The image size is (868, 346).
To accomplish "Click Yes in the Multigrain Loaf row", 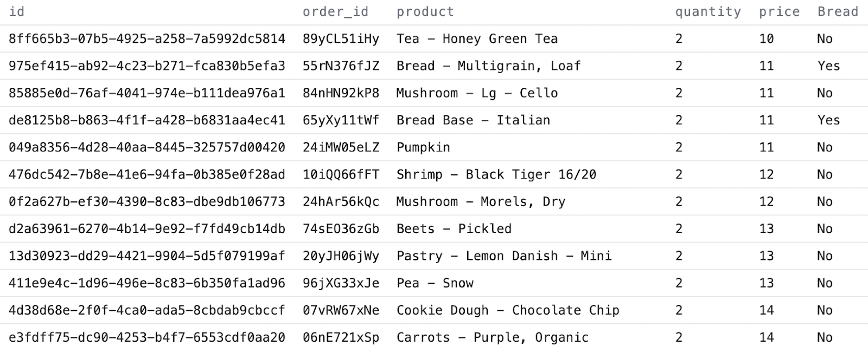I will click(x=828, y=66).
